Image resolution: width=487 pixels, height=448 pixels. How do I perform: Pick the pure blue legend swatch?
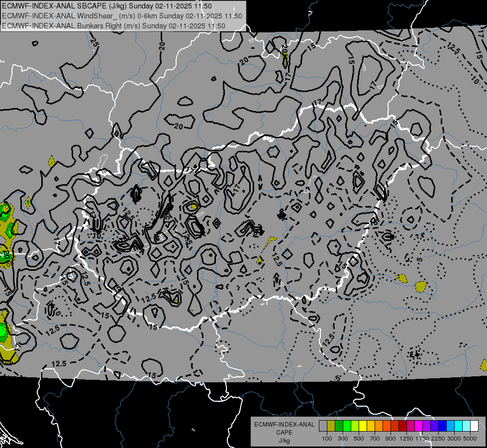click(x=442, y=426)
